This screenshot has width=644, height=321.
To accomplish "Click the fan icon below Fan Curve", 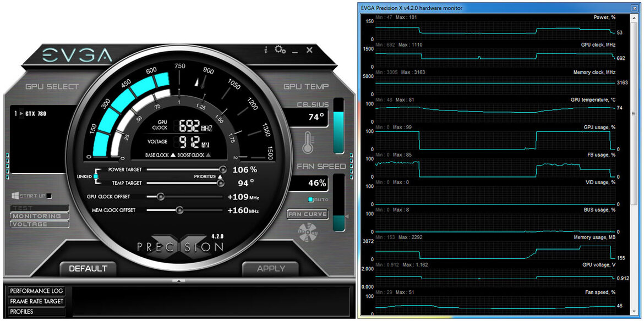I will click(307, 232).
